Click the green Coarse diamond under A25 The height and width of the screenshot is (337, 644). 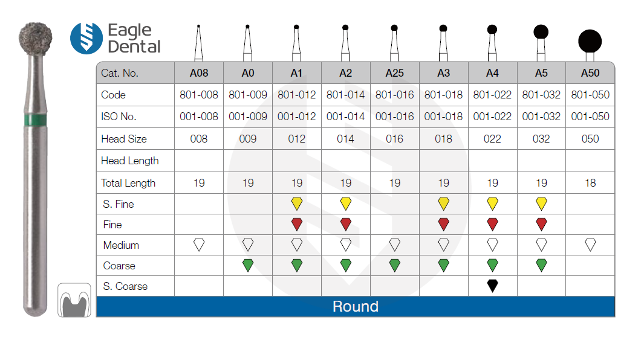[x=394, y=265]
